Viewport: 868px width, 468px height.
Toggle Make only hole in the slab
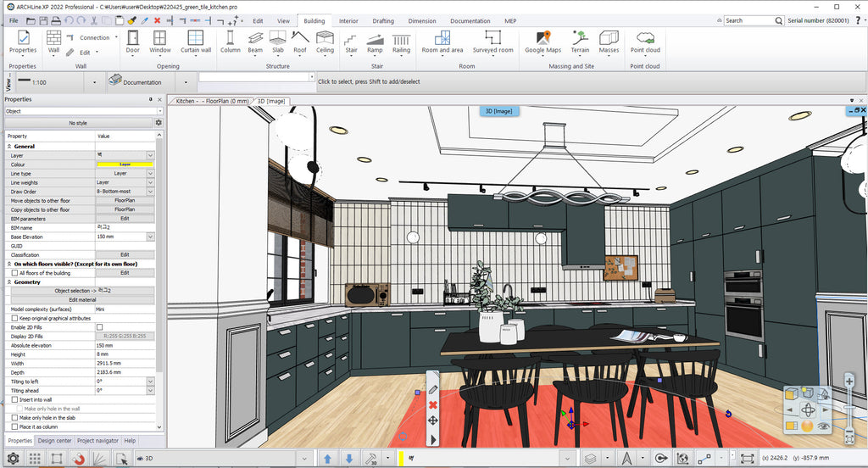tap(15, 418)
